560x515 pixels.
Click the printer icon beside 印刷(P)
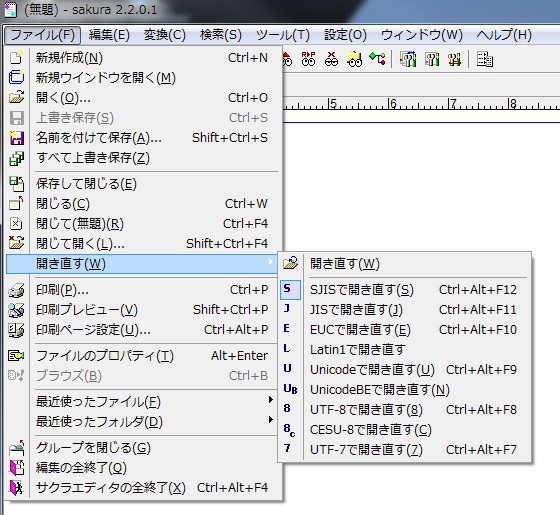click(x=16, y=290)
